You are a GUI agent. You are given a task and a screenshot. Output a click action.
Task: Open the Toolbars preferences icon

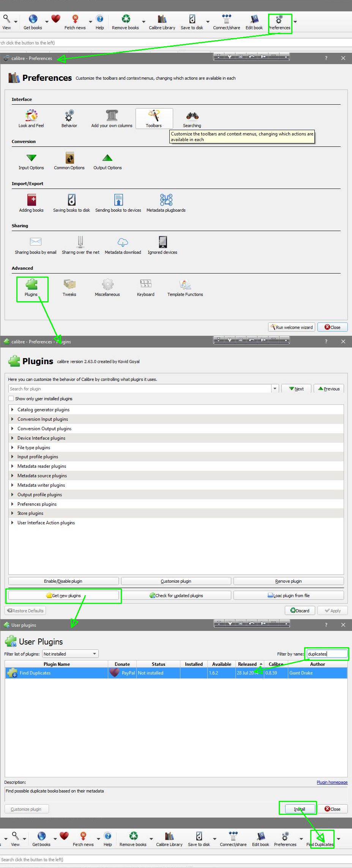(154, 119)
